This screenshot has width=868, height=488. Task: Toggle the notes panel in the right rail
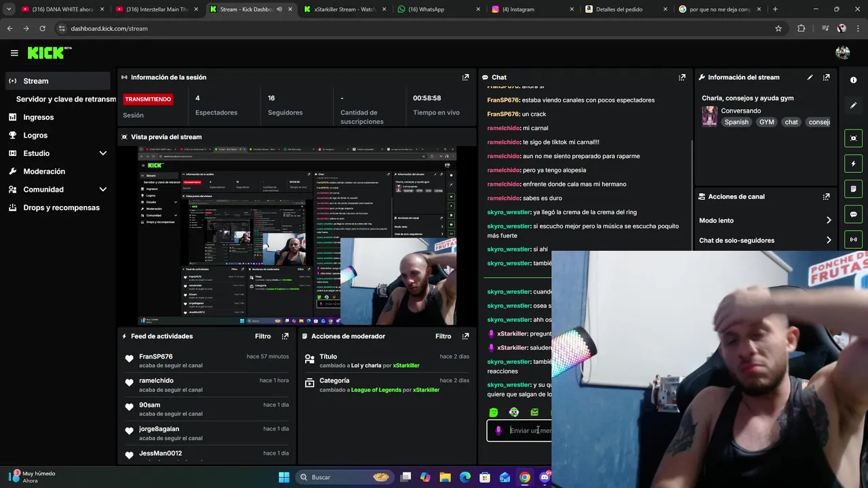(x=853, y=188)
